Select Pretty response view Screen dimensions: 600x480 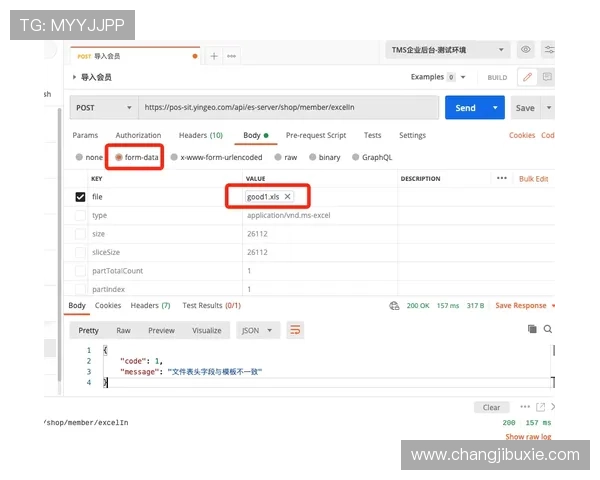click(x=88, y=330)
